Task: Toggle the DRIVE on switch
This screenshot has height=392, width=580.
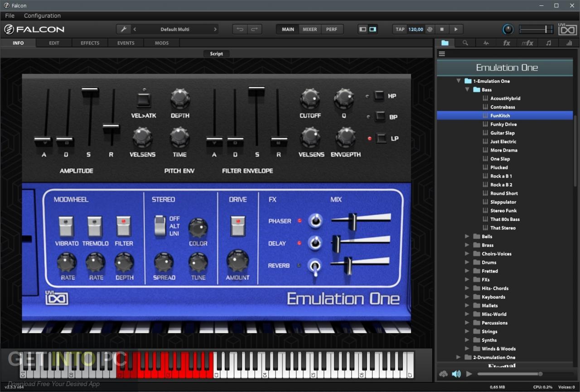Action: [x=237, y=226]
